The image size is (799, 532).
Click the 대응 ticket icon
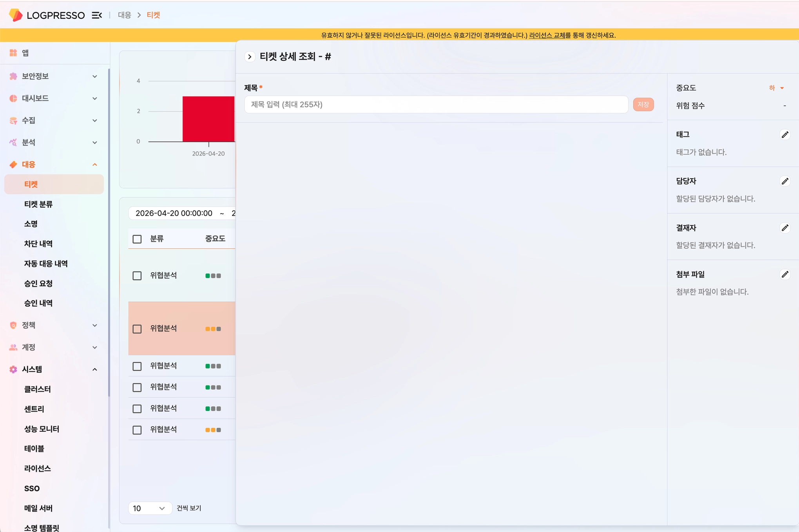tap(13, 165)
